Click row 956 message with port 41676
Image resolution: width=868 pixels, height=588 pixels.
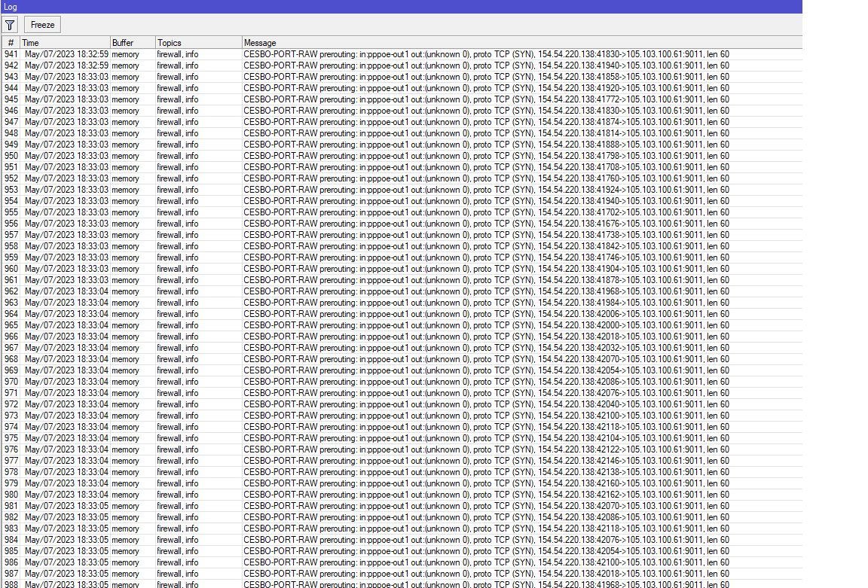pyautogui.click(x=486, y=224)
